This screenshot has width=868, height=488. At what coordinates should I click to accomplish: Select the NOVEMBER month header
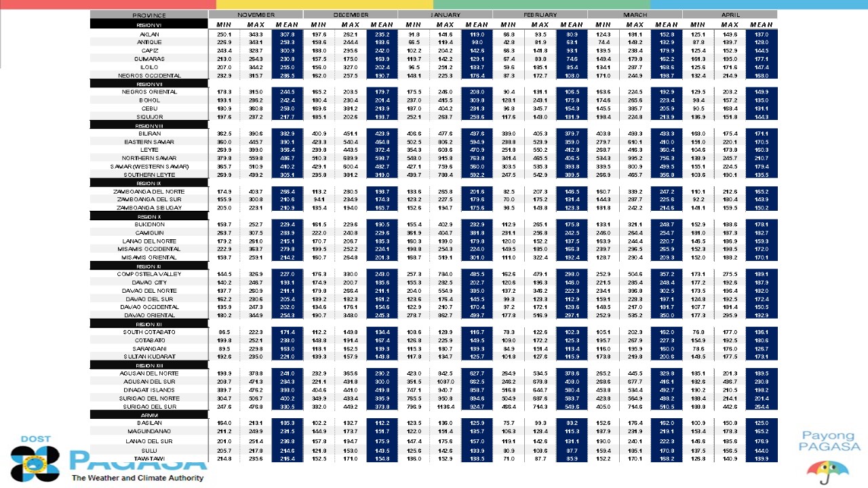[256, 15]
